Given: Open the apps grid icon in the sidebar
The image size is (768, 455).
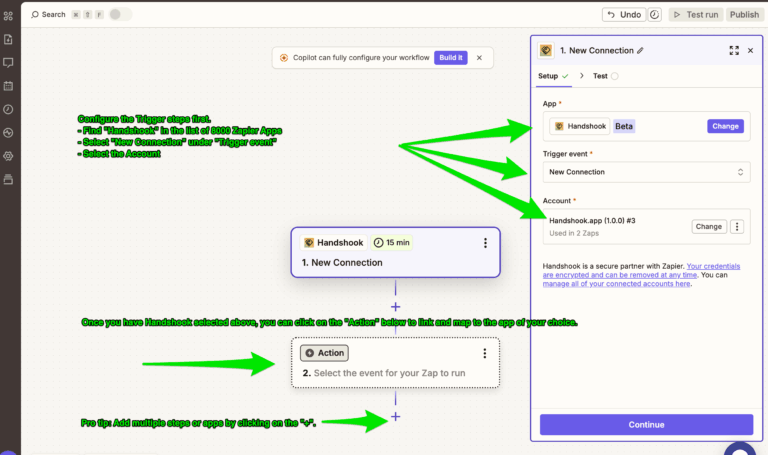Looking at the screenshot, I should click(x=9, y=15).
